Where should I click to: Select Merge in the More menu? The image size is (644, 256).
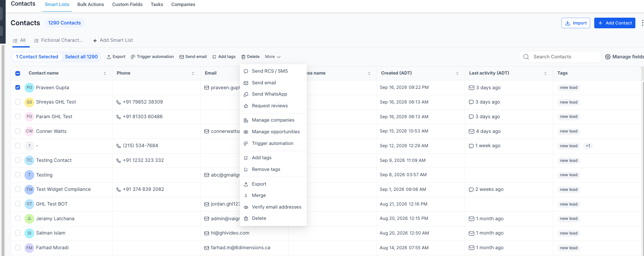coord(273,195)
